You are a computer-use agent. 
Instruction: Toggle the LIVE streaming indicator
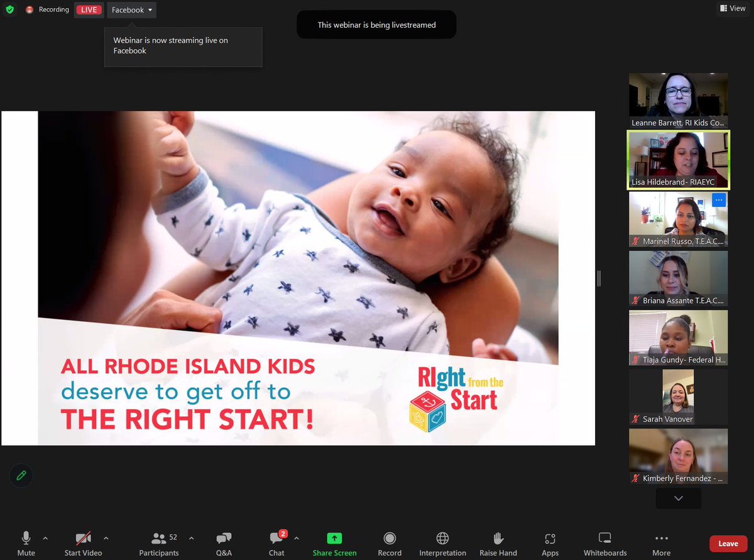(x=89, y=9)
